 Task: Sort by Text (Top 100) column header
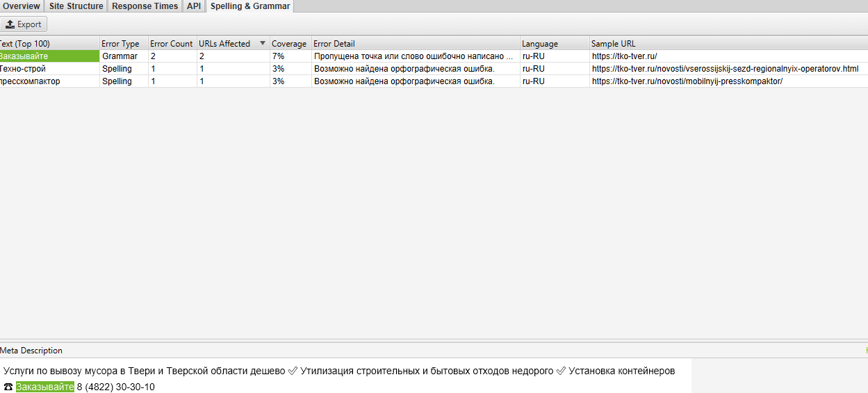click(x=50, y=44)
